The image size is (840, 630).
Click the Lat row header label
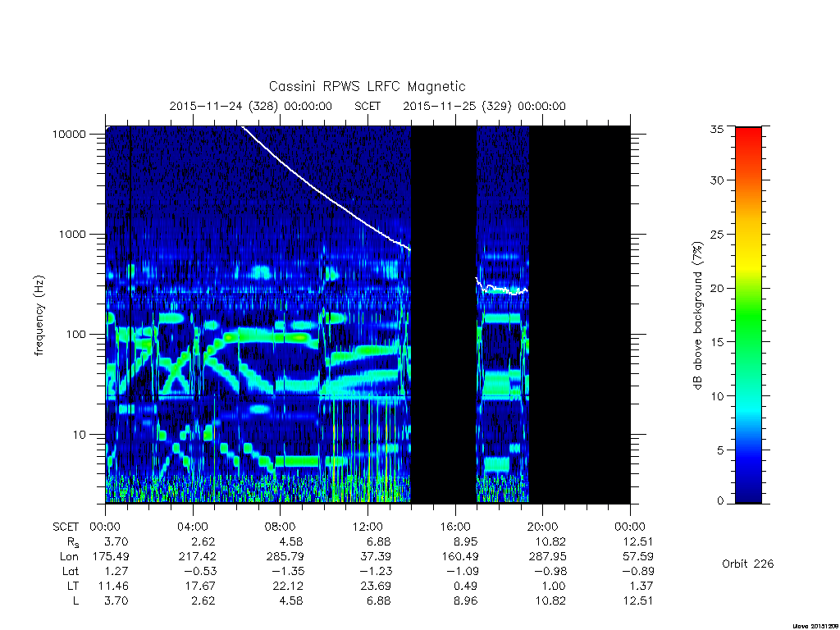[71, 571]
